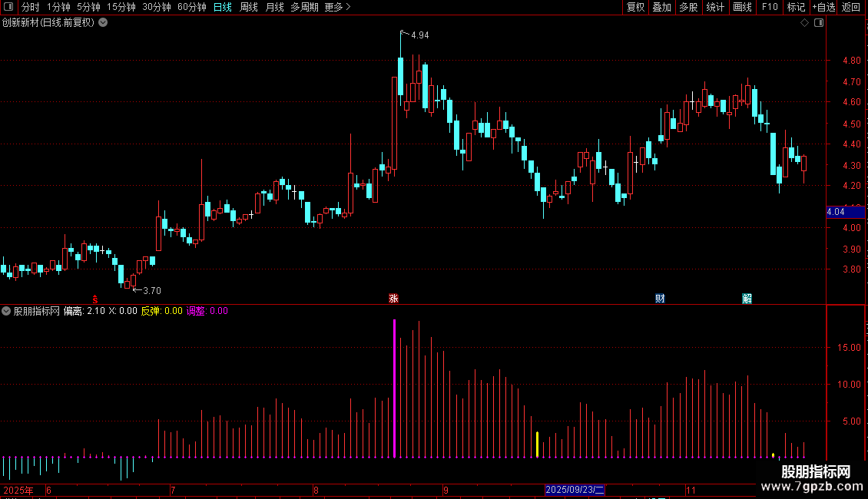Toggle the left sidebar panel icon
The image size is (868, 499).
[8, 7]
